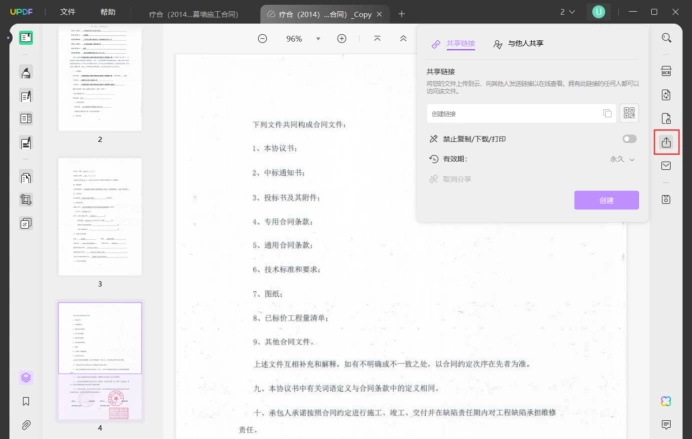
Task: Click 取消分享 cancel sharing
Action: [450, 179]
